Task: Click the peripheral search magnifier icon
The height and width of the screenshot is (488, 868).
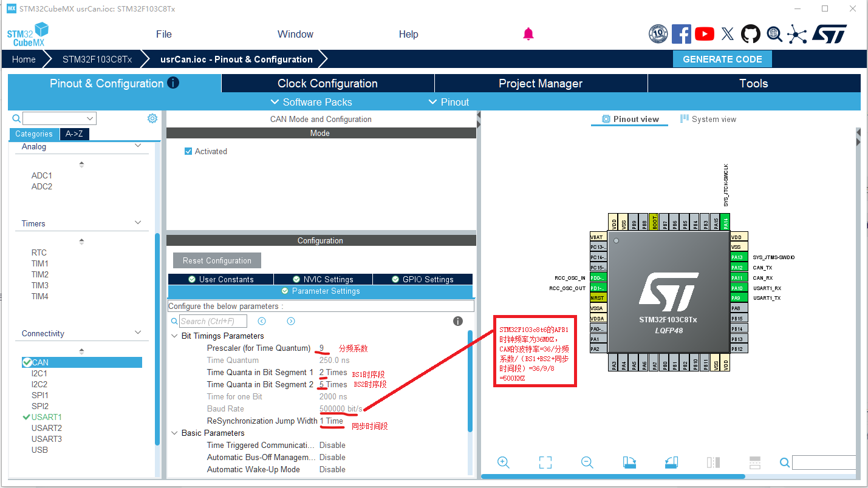Action: click(x=16, y=118)
